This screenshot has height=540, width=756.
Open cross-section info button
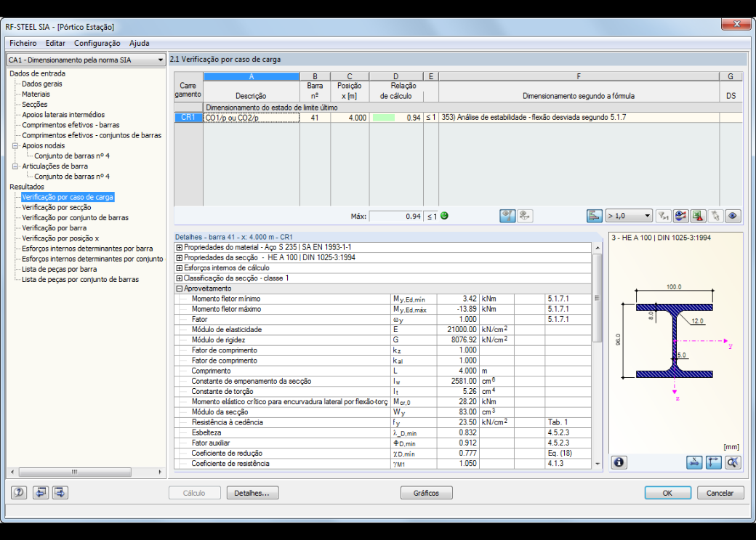tap(619, 462)
